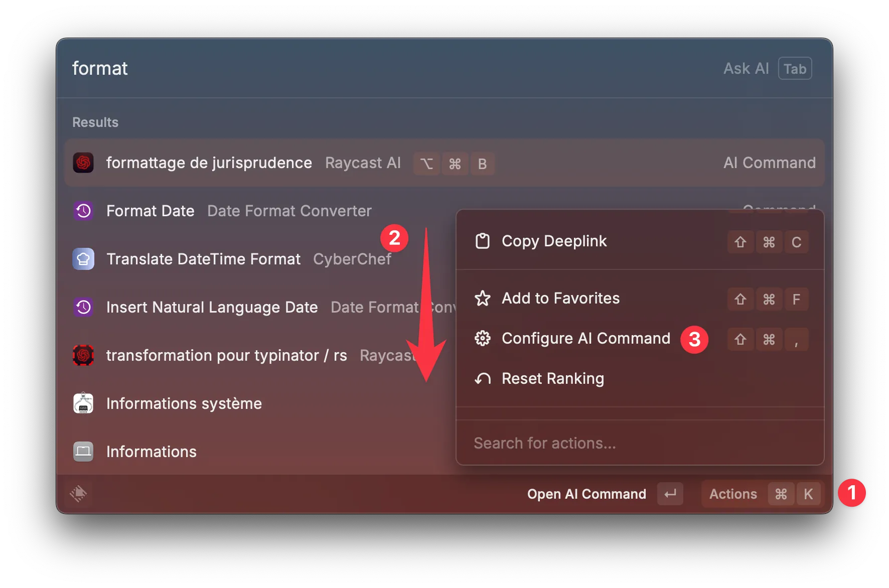Click the AI Command type label
Image resolution: width=889 pixels, height=588 pixels.
click(770, 163)
